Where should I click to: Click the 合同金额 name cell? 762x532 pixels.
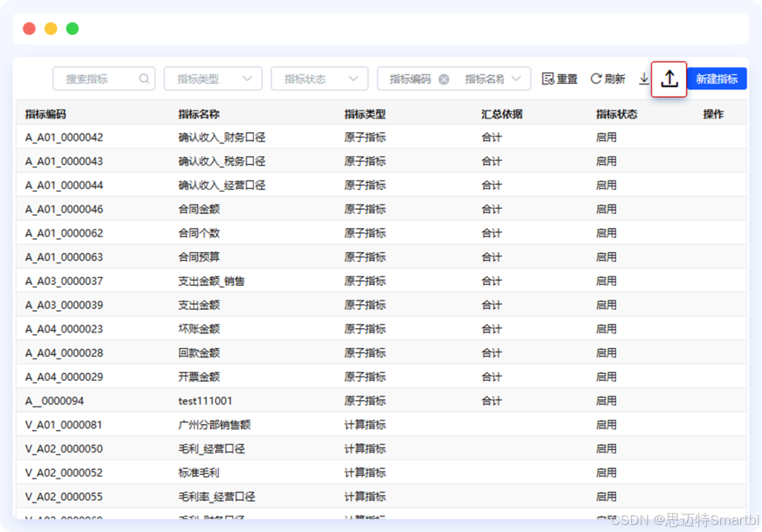(199, 210)
